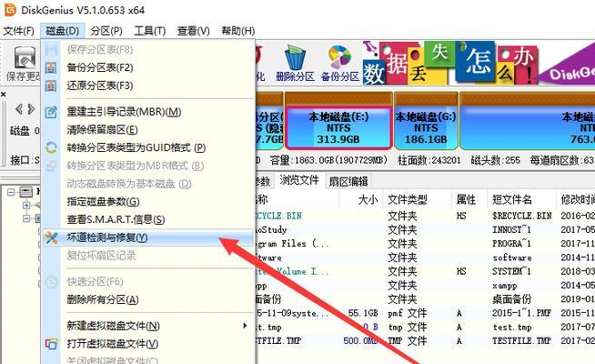This screenshot has height=364, width=595.
Task: Click the next disk right arrow
Action: click(32, 109)
